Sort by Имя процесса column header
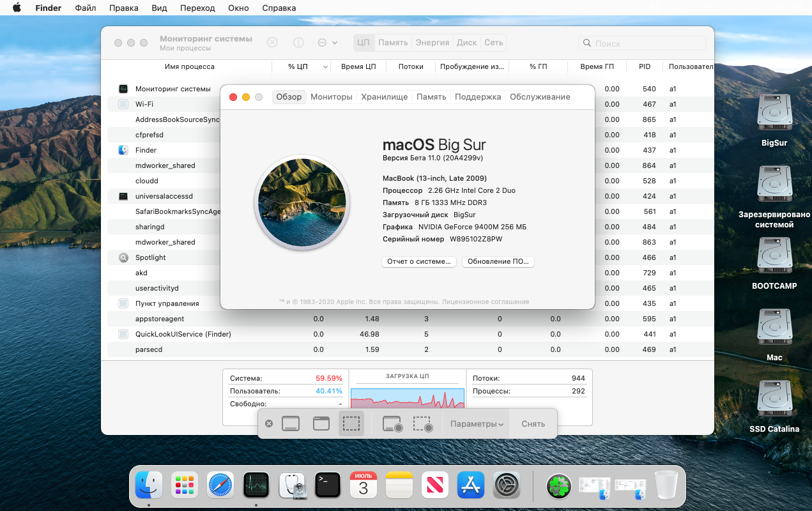This screenshot has height=511, width=812. pyautogui.click(x=189, y=66)
